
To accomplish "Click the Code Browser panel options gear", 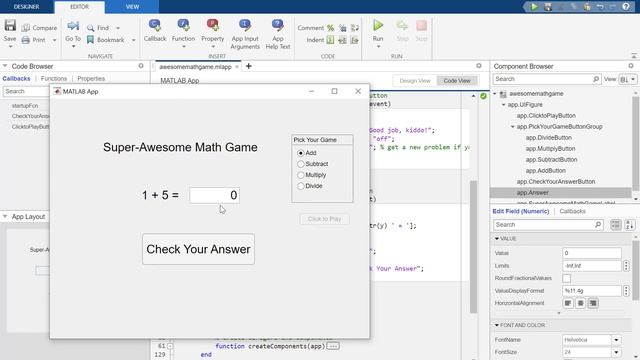I will pyautogui.click(x=141, y=66).
